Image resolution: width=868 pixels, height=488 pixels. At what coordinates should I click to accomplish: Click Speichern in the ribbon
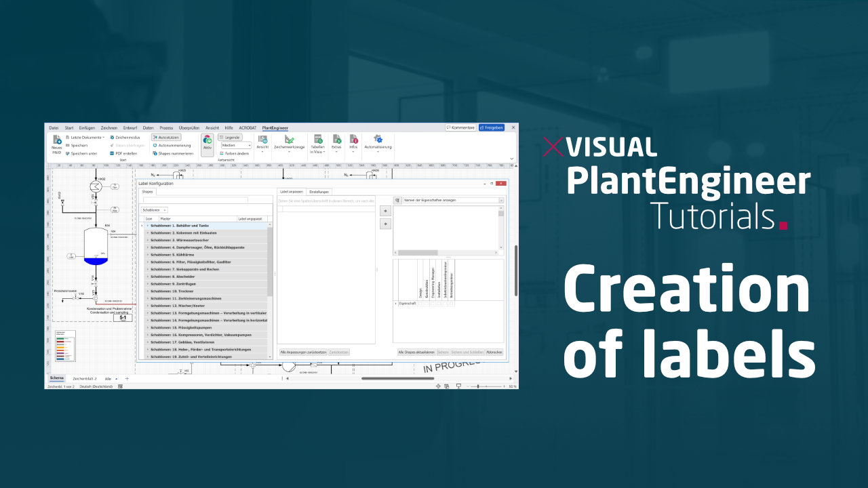[77, 145]
